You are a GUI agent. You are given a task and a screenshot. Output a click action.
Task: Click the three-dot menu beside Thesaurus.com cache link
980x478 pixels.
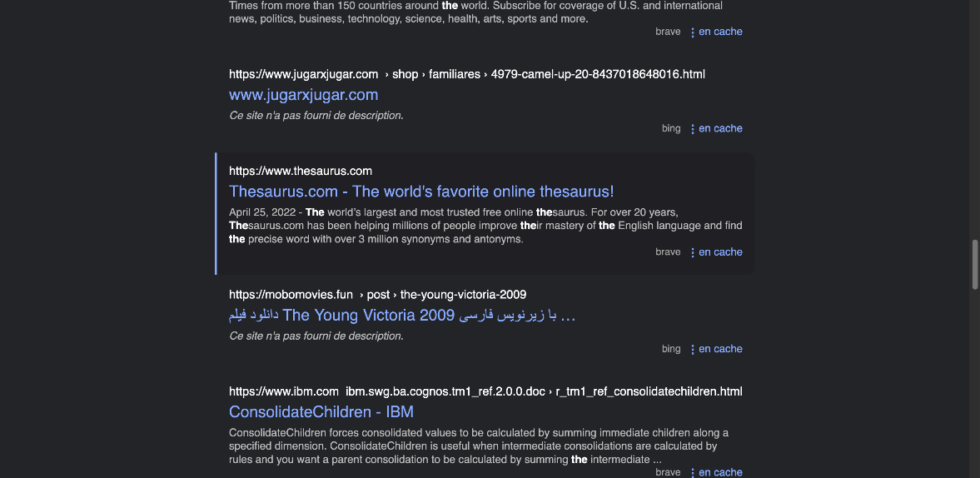coord(692,252)
